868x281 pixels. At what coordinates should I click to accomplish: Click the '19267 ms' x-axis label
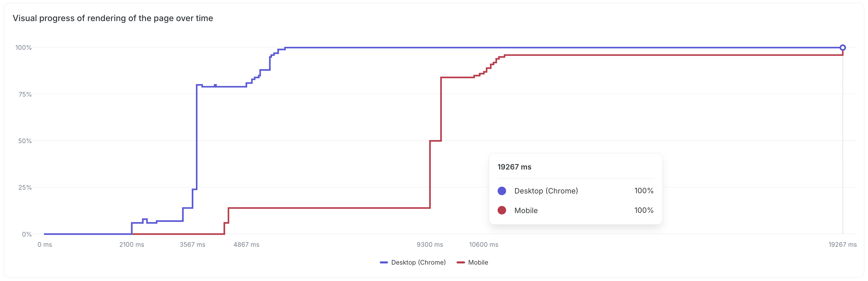click(x=843, y=245)
